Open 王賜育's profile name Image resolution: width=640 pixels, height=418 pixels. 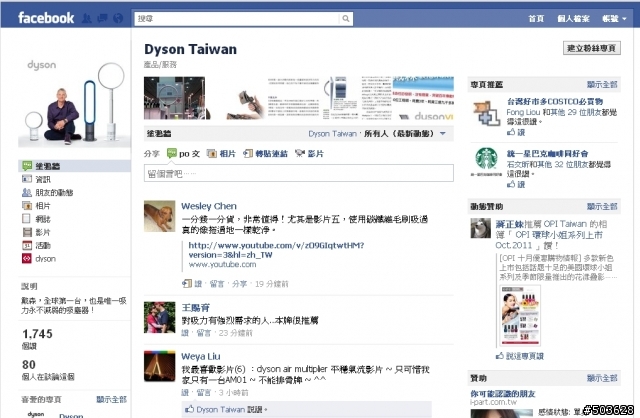coord(195,307)
